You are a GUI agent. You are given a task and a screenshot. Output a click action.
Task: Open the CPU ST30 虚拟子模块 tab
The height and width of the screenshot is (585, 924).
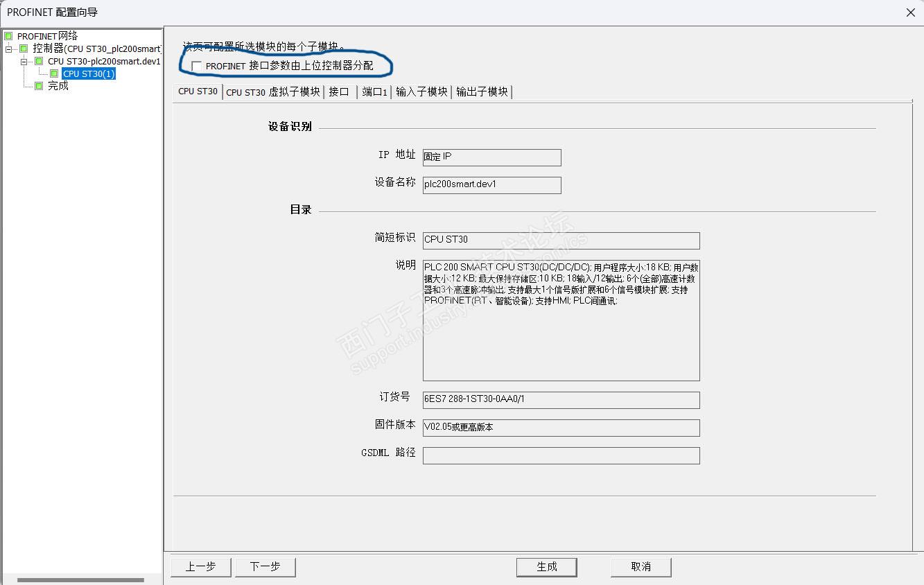coord(273,92)
